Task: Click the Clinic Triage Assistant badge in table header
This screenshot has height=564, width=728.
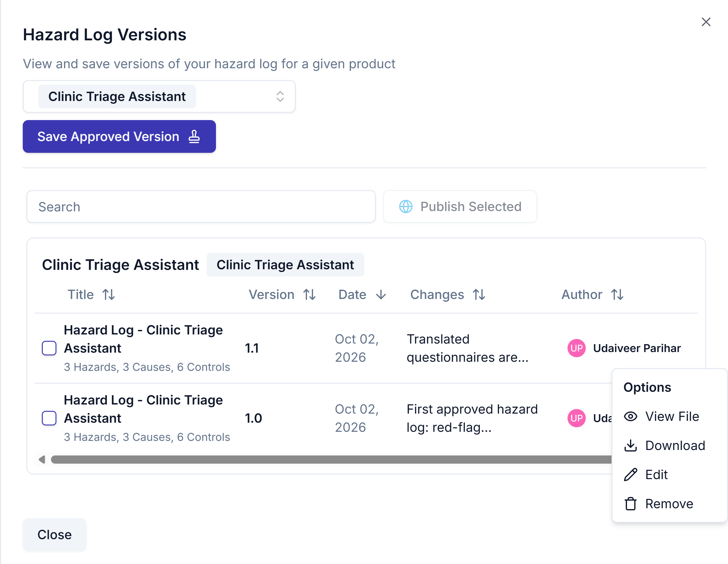Action: coord(285,265)
